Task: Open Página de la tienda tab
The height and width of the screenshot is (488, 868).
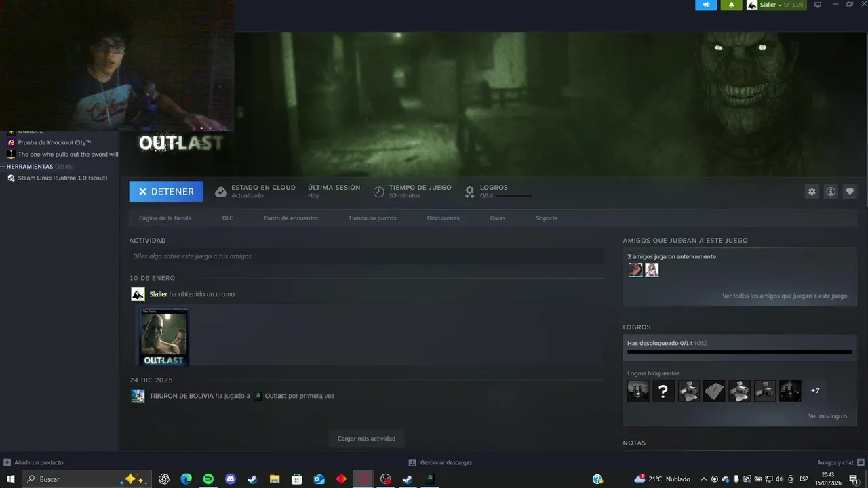Action: [x=165, y=218]
